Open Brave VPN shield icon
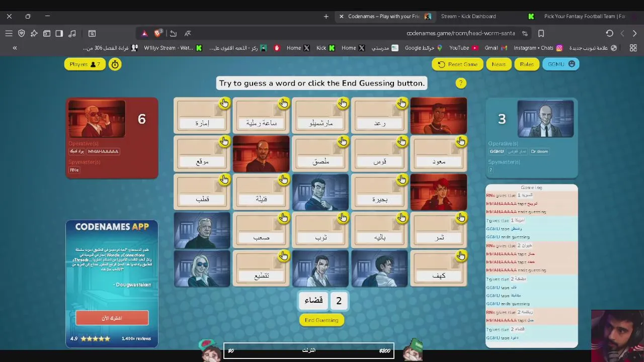Screen dimensions: 644x362 point(22,33)
